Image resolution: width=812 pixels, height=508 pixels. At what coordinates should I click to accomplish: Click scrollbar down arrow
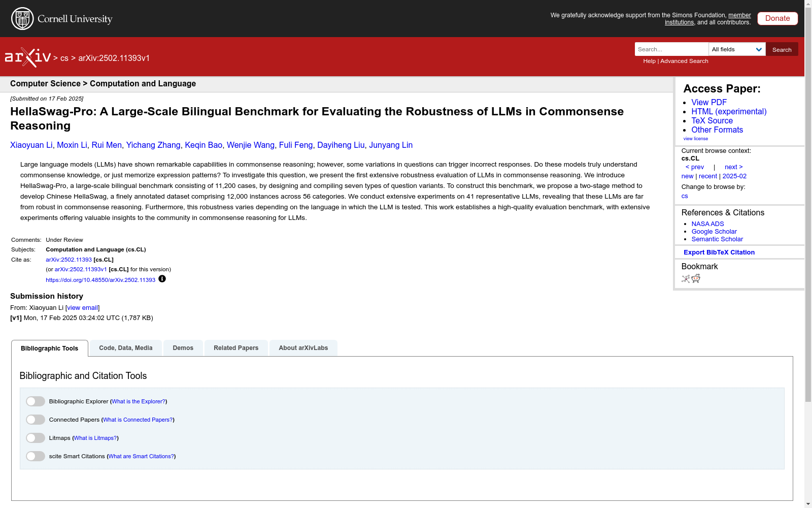pyautogui.click(x=808, y=504)
